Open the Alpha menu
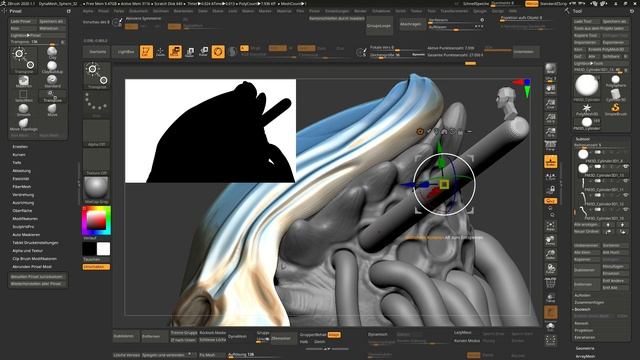Image resolution: width=640 pixels, height=360 pixels. click(88, 11)
